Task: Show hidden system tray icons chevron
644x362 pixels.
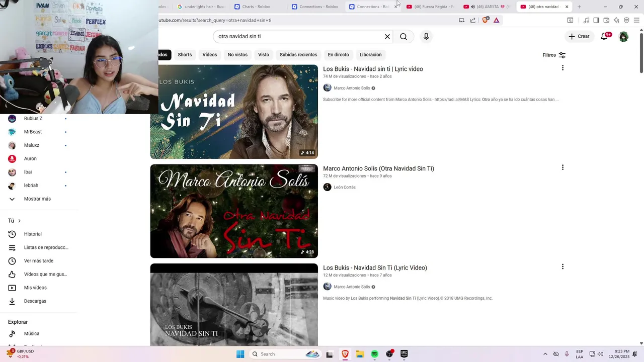Action: [545, 354]
